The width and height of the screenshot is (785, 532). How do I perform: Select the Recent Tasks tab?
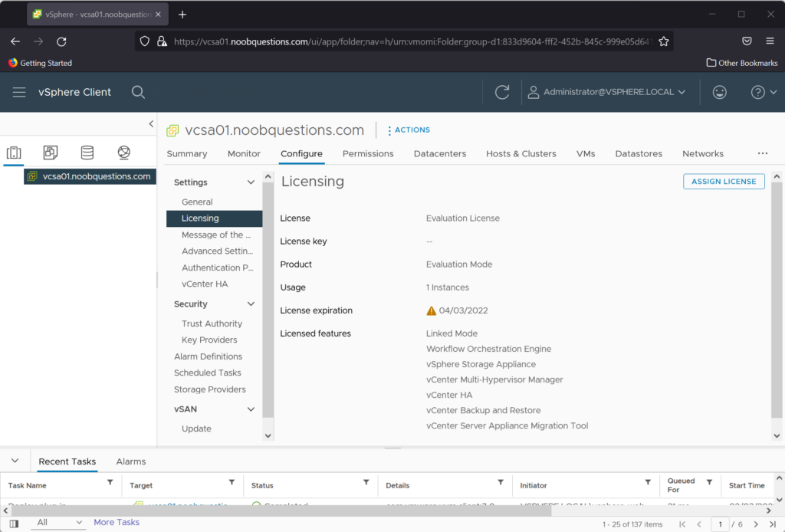click(67, 461)
